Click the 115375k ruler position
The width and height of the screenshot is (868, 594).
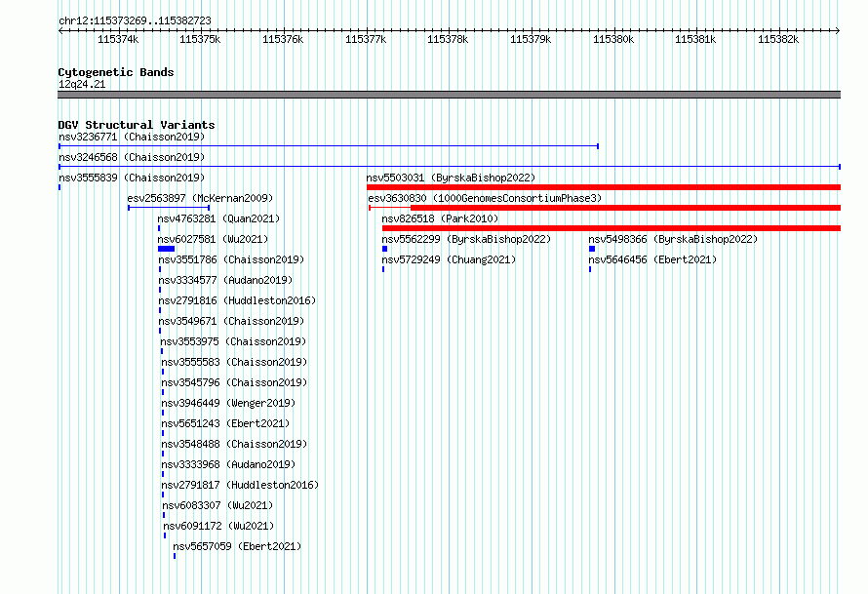tap(200, 39)
